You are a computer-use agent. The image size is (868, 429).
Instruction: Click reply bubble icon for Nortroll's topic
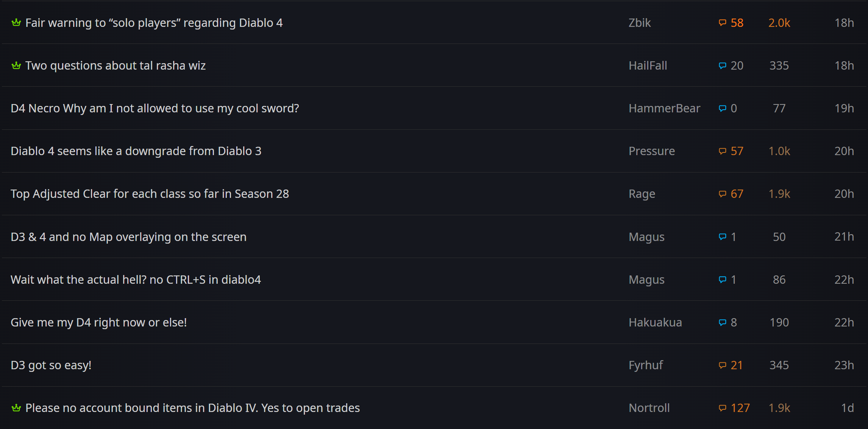[x=723, y=408]
